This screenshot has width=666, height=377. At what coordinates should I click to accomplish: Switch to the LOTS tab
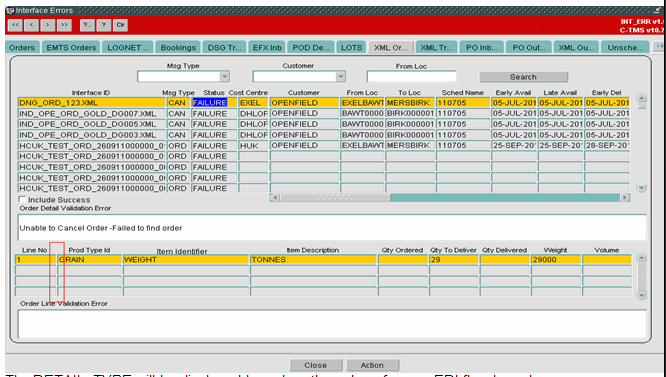point(352,48)
